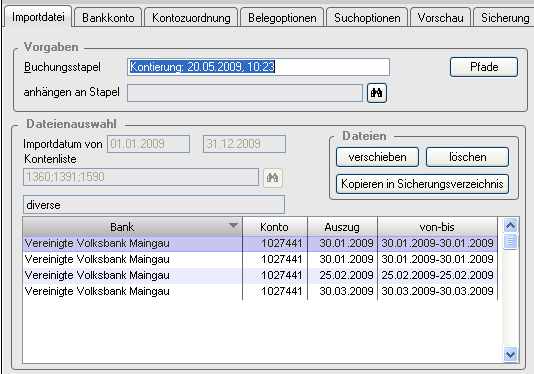Click the Pfade button

(x=484, y=67)
